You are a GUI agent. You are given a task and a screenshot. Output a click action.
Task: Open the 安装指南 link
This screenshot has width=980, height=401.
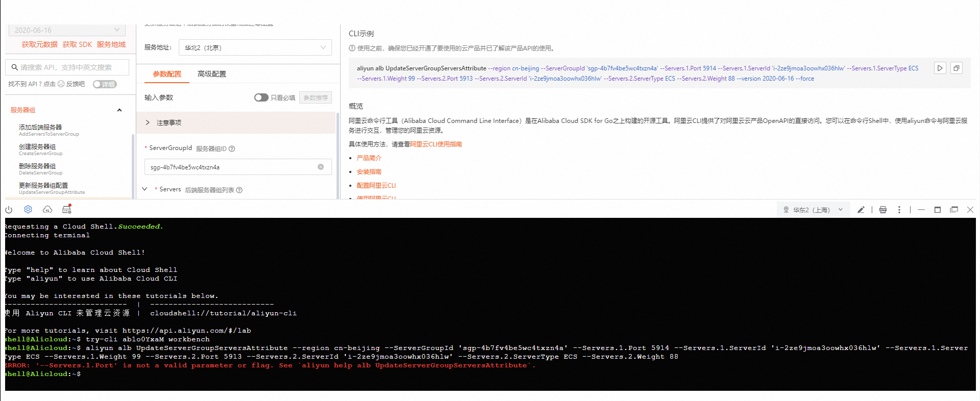coord(369,172)
